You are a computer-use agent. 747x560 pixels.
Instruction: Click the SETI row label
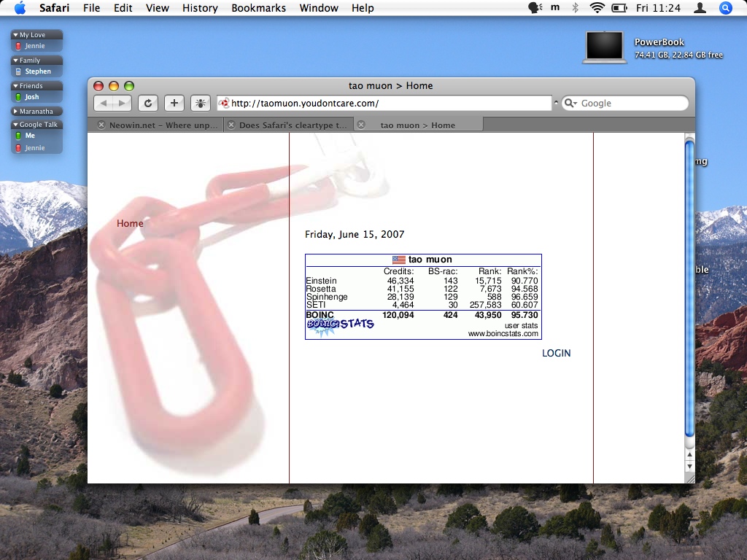[x=315, y=305]
